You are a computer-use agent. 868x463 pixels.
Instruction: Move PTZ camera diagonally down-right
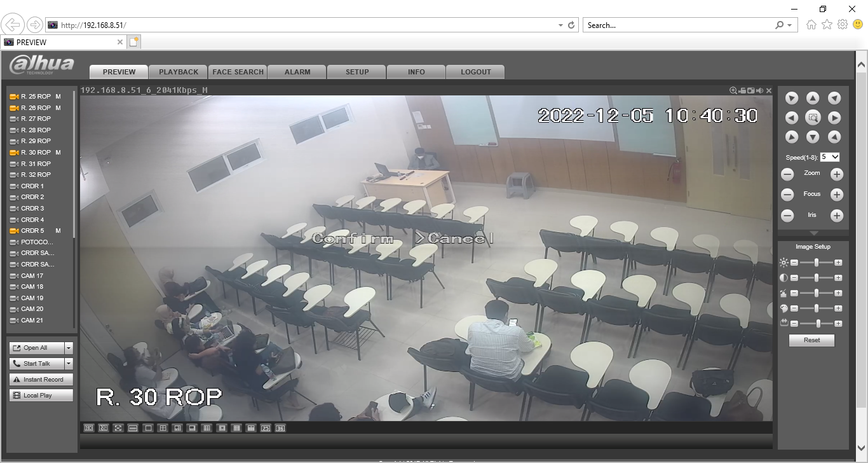(834, 137)
